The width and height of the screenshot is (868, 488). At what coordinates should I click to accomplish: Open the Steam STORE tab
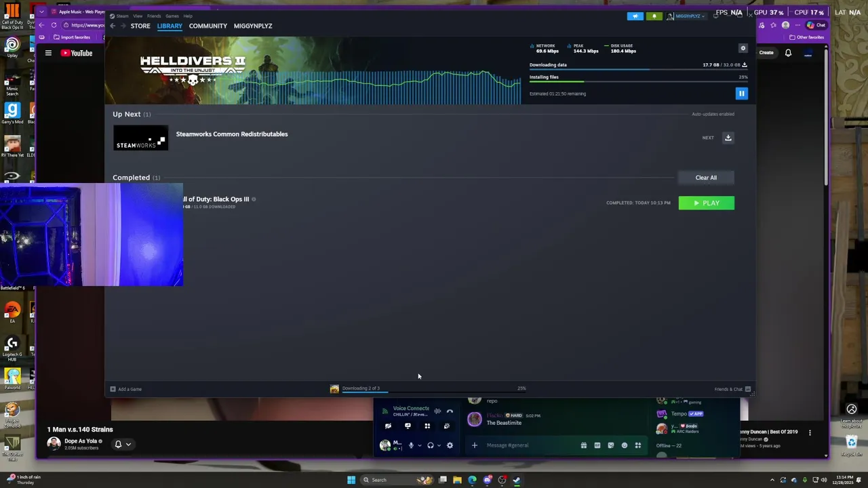(x=140, y=26)
